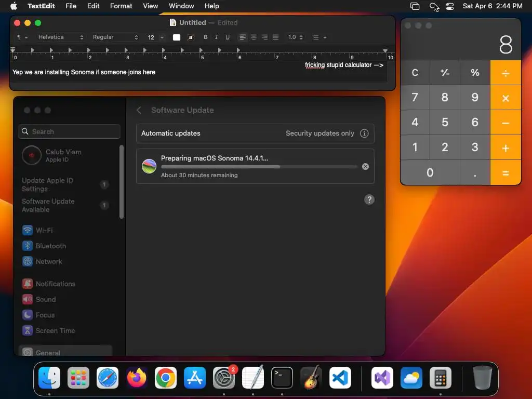The width and height of the screenshot is (532, 399).
Task: Open the Regular typeface dropdown
Action: pos(115,37)
